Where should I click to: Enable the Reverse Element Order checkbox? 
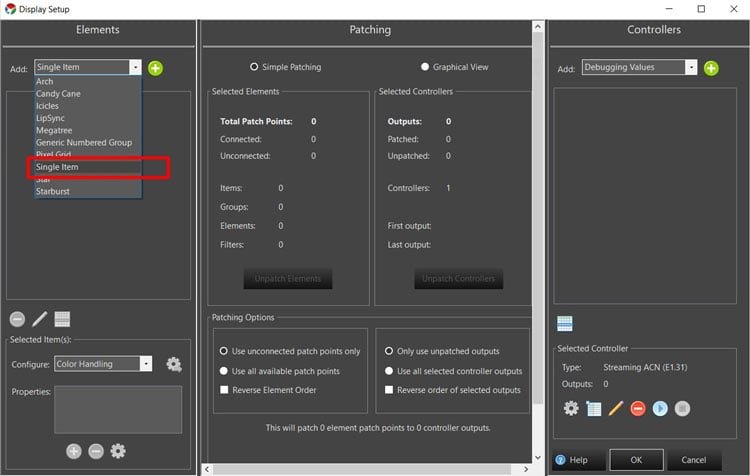pos(224,390)
